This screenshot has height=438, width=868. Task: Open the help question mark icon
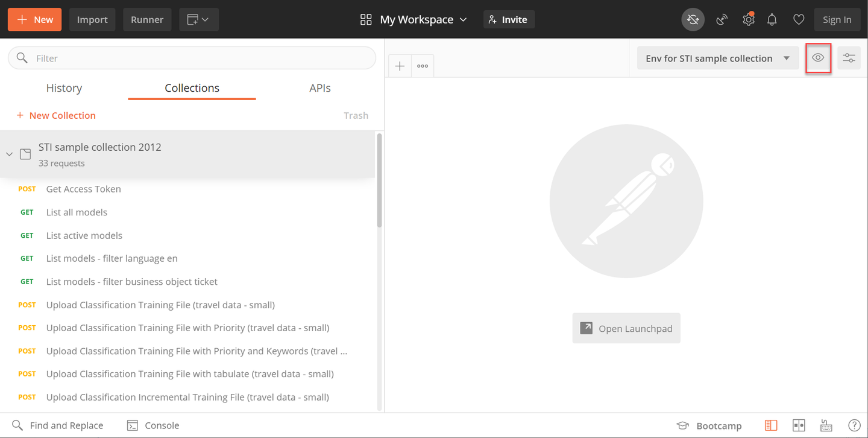point(854,425)
